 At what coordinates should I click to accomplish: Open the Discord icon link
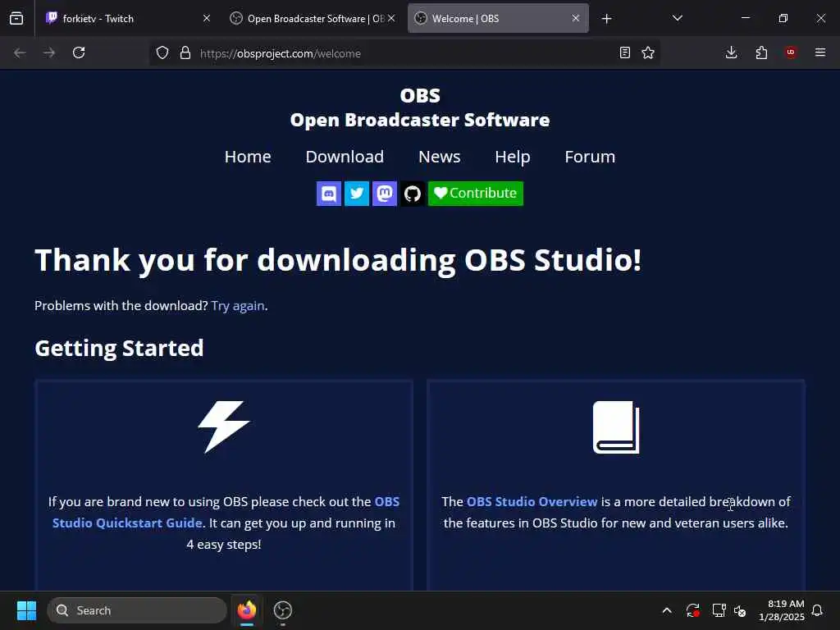click(328, 194)
